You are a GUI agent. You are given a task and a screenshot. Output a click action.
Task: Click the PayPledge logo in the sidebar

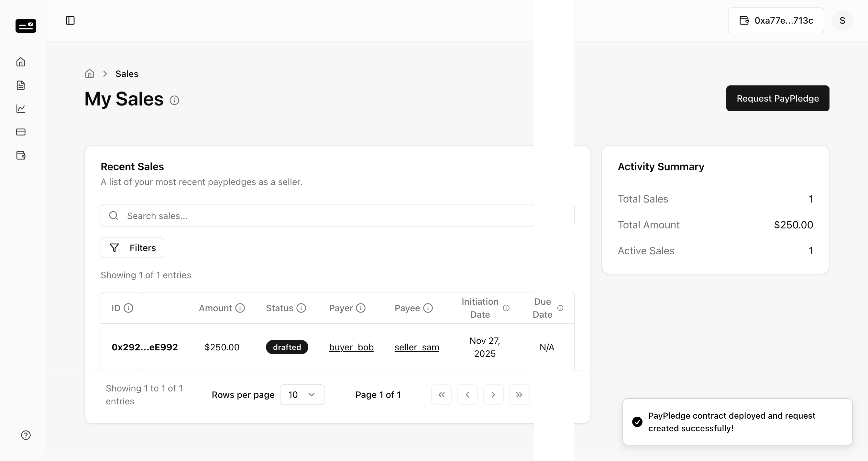pos(26,26)
